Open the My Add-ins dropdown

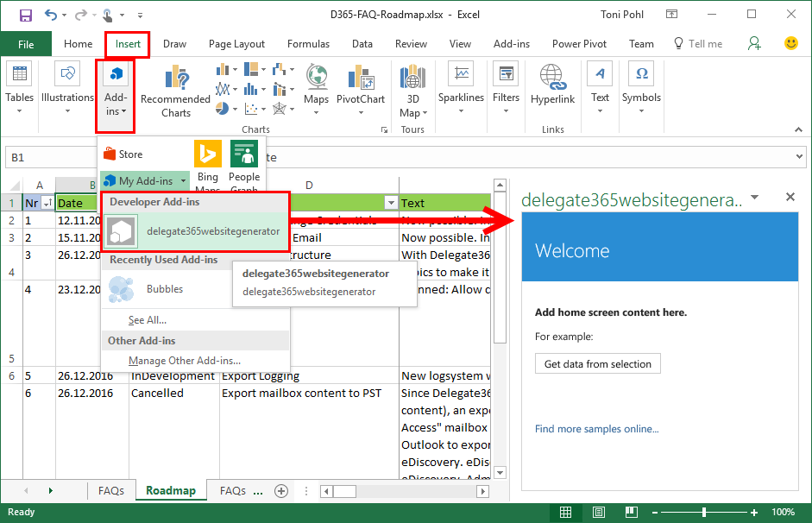click(144, 180)
